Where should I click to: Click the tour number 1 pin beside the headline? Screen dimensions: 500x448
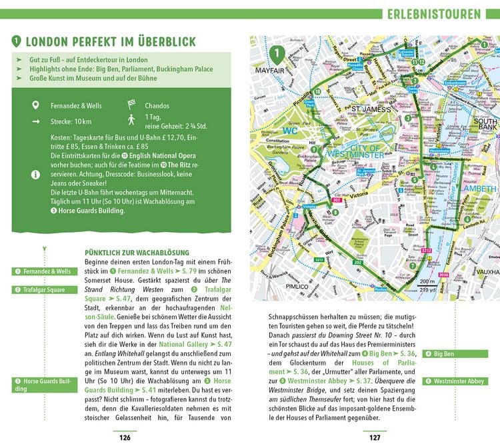16,41
